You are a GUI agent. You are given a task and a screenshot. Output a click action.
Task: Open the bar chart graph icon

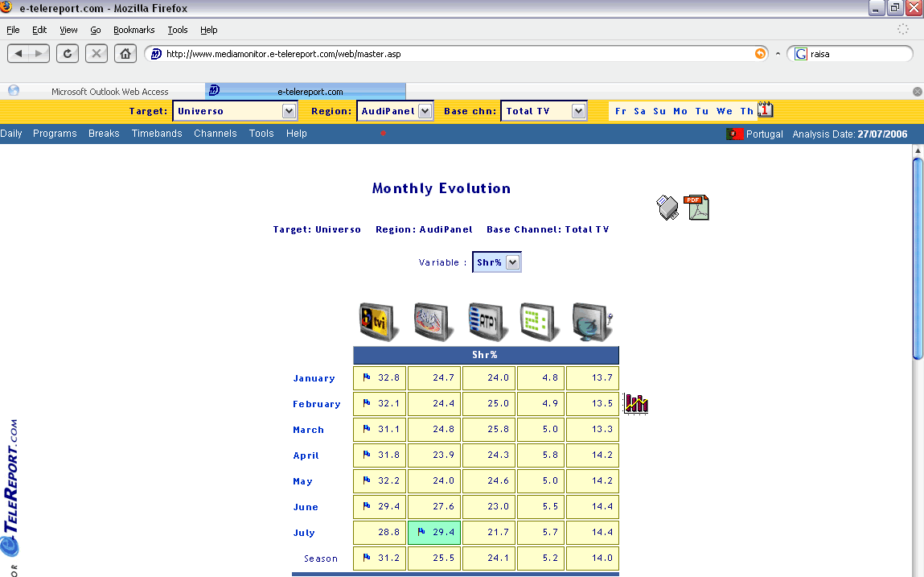(x=636, y=404)
